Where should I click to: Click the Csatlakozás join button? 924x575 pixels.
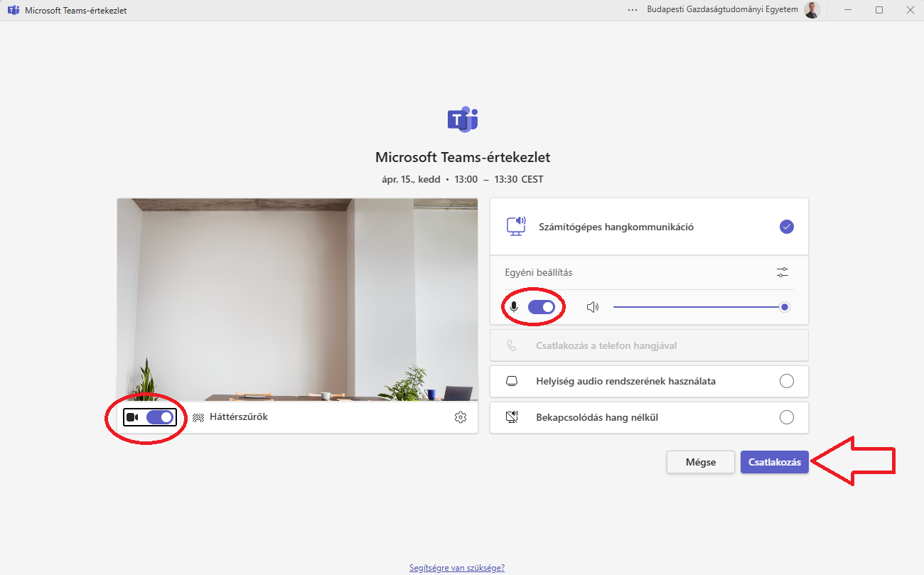click(775, 462)
